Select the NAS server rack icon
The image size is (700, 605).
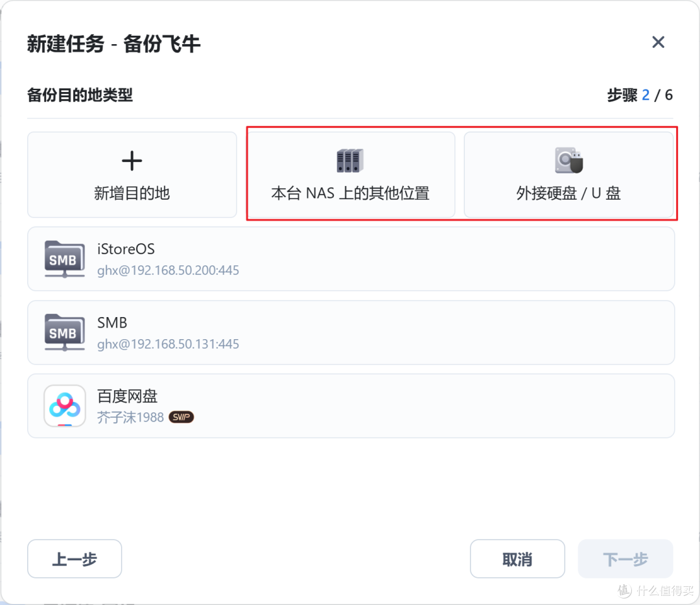point(350,161)
